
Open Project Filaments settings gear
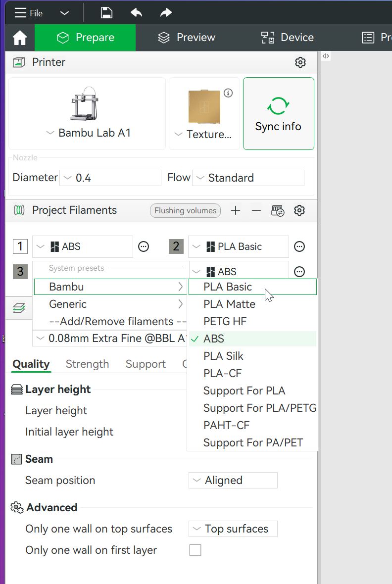(x=299, y=210)
